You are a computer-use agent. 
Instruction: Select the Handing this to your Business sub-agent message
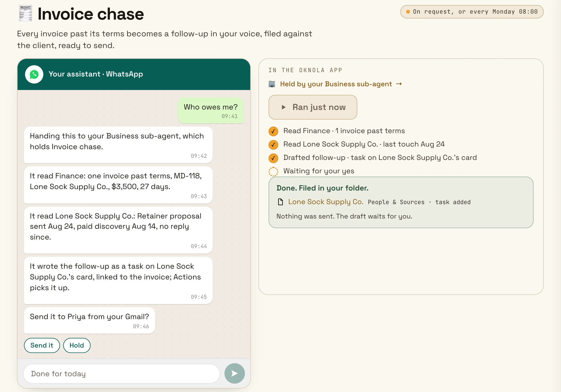click(x=118, y=145)
